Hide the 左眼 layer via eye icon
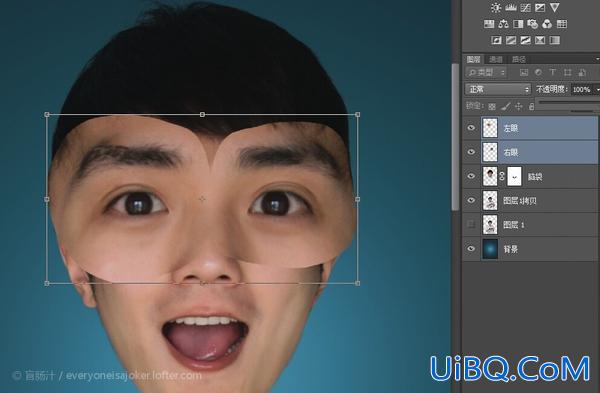Screen dimensions: 600x393 click(471, 128)
